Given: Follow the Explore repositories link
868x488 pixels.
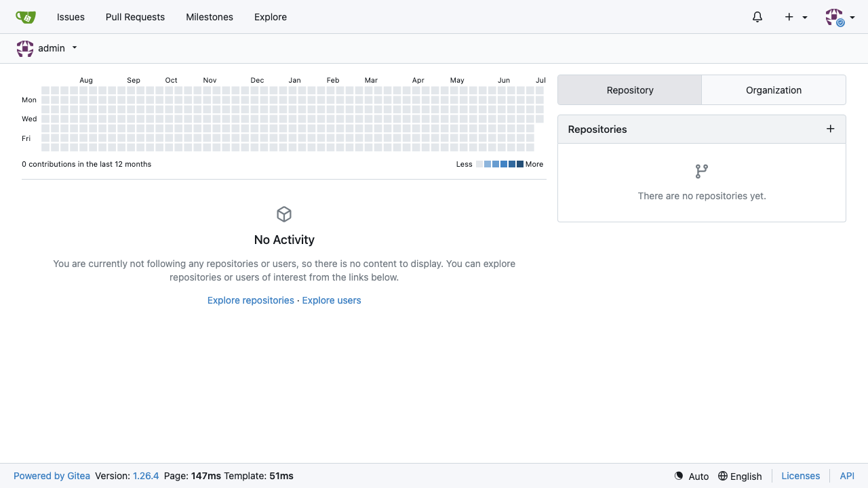Looking at the screenshot, I should click(x=251, y=300).
